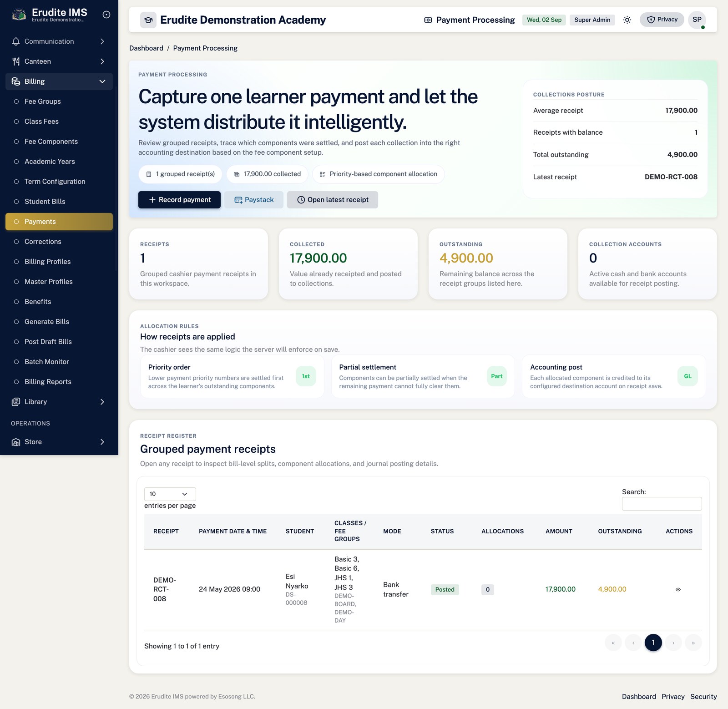This screenshot has width=728, height=709.
Task: Toggle light/dark theme sun icon
Action: click(x=627, y=20)
